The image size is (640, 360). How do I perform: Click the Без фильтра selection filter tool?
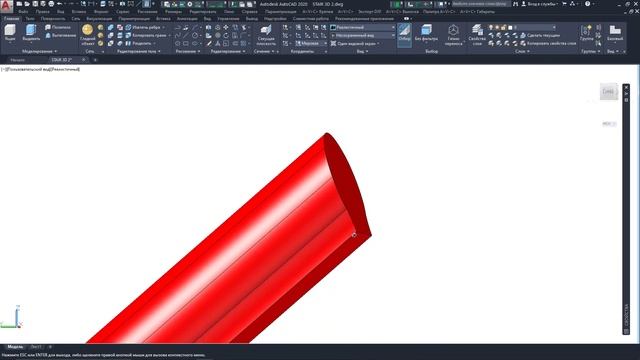(426, 33)
